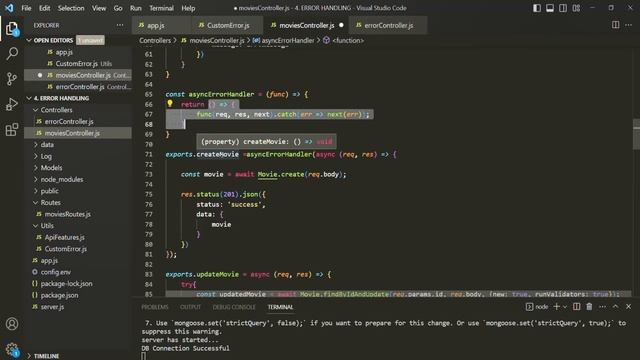Viewport: 640px width, 360px height.
Task: Open the Run menu
Action: [136, 8]
